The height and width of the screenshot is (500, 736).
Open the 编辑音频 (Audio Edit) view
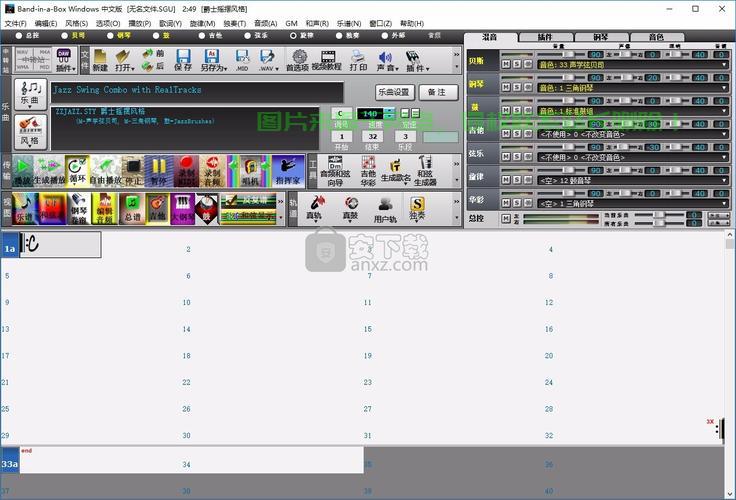click(x=105, y=208)
